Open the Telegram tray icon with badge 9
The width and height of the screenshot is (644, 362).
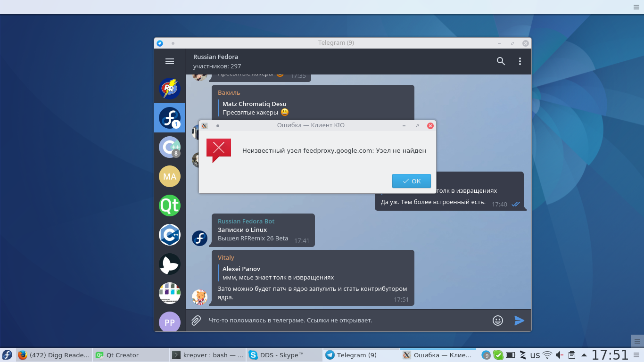[x=486, y=355]
